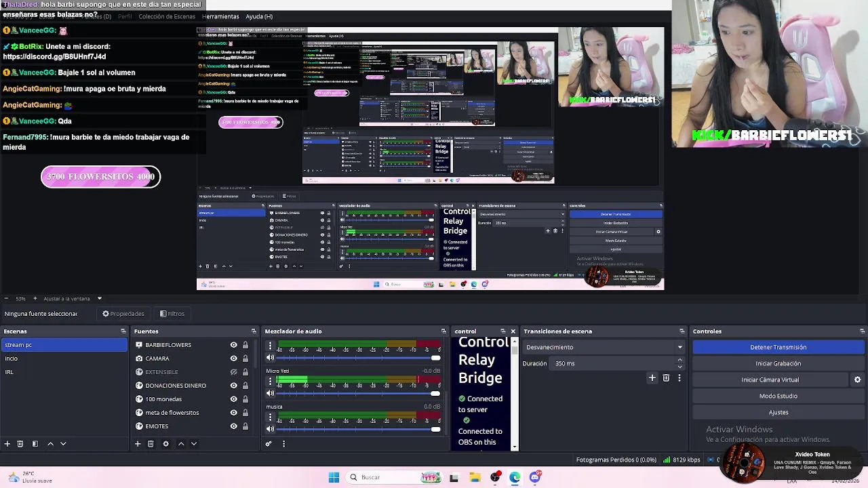Screen dimensions: 868x488
Task: Add a scene transition with plus icon
Action: click(x=652, y=378)
